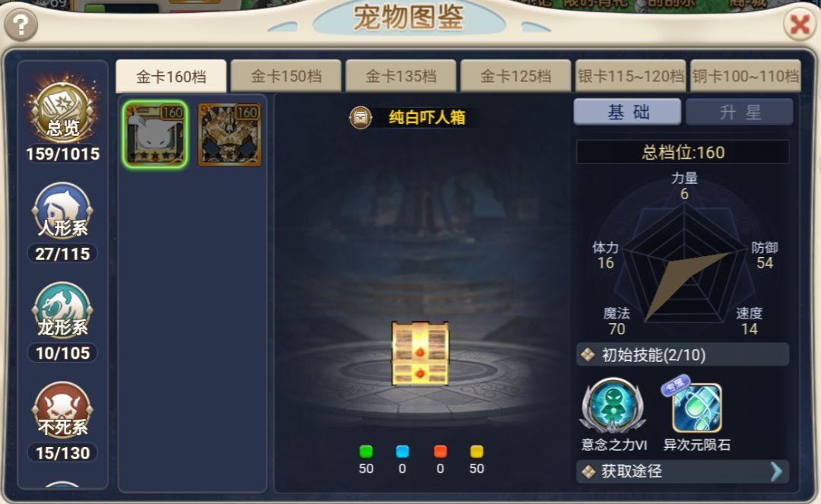Switch to the 银卡115~120档 tab
This screenshot has width=821, height=504.
point(630,77)
